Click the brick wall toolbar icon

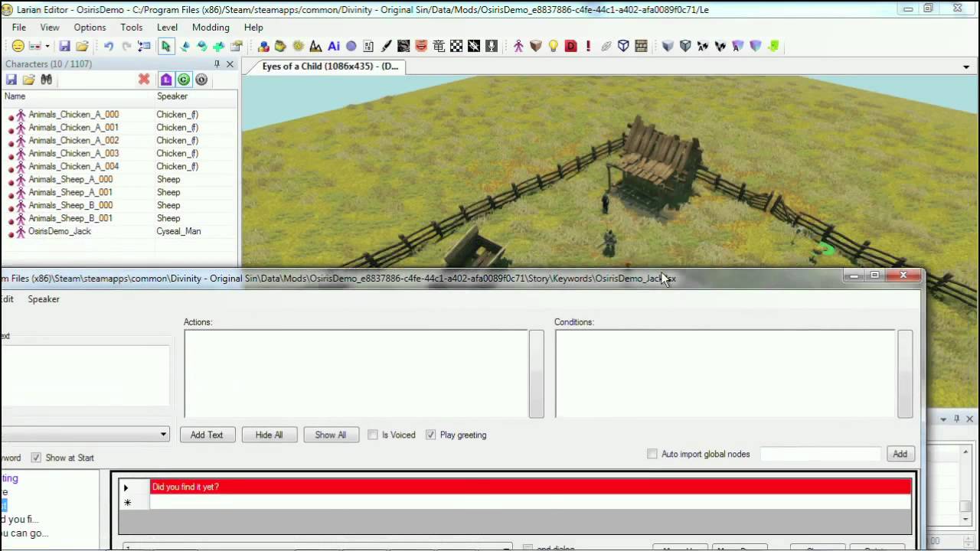(x=641, y=46)
